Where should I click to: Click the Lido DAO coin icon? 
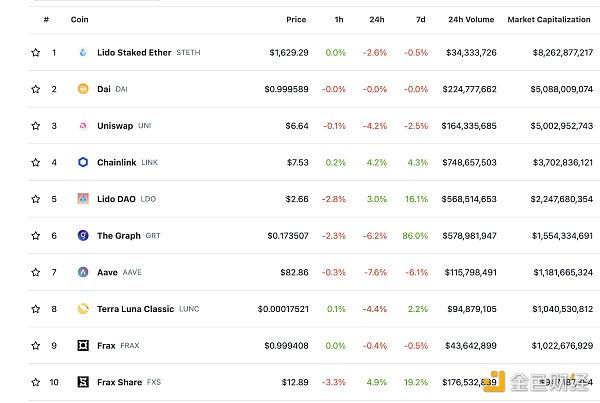click(83, 199)
